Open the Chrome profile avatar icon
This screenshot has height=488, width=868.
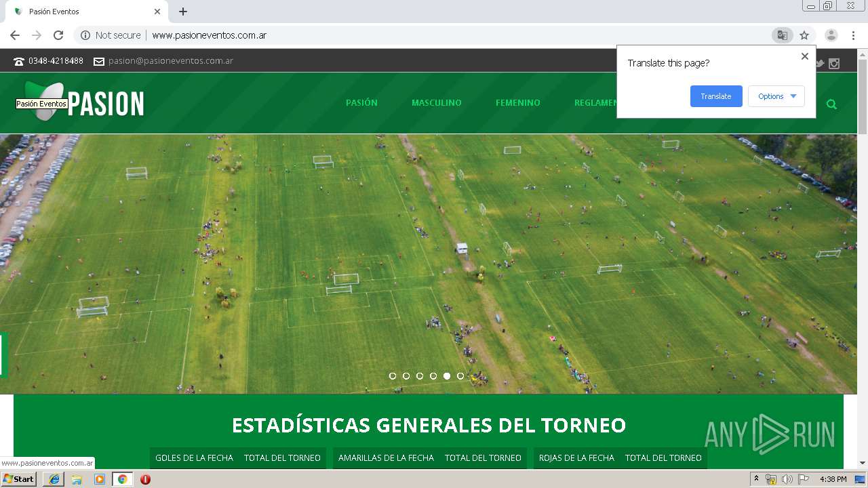[831, 35]
